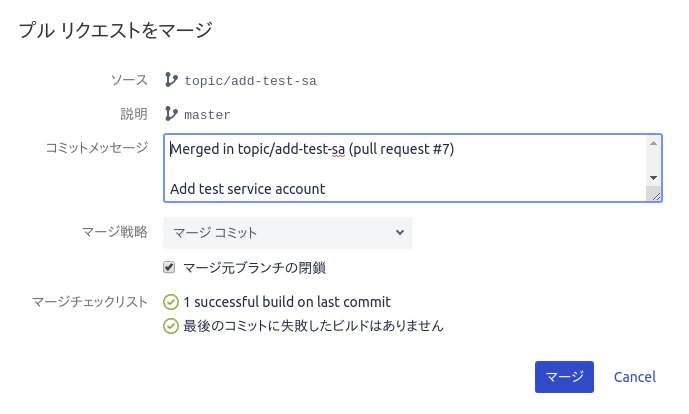Click the textarea resize handle
This screenshot has width=689, height=414.
pyautogui.click(x=656, y=196)
